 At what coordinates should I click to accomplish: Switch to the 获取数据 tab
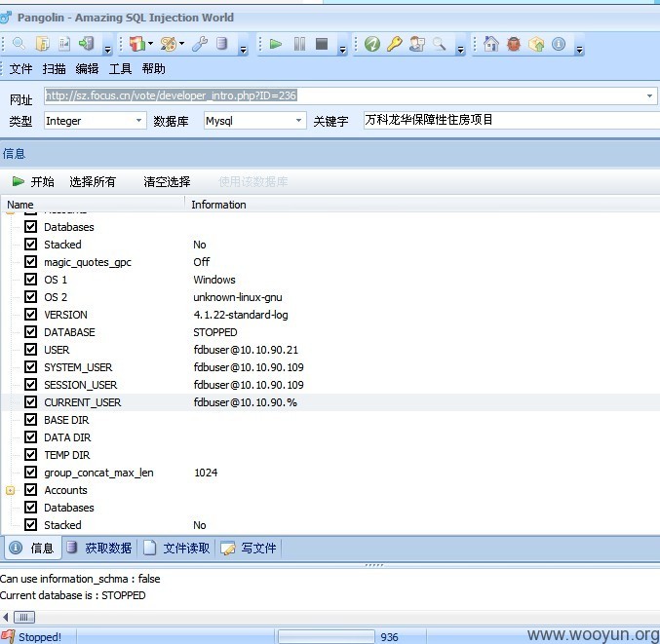(x=100, y=548)
